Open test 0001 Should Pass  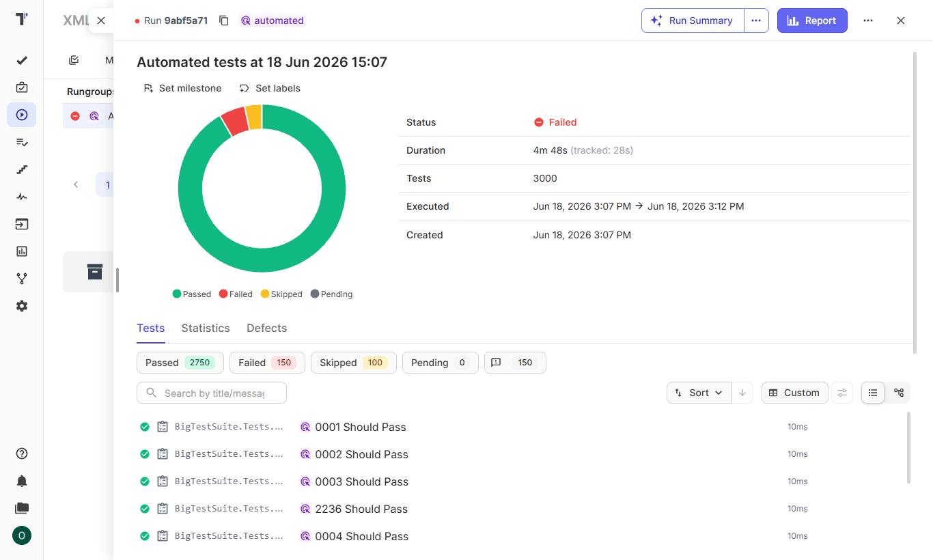(361, 427)
